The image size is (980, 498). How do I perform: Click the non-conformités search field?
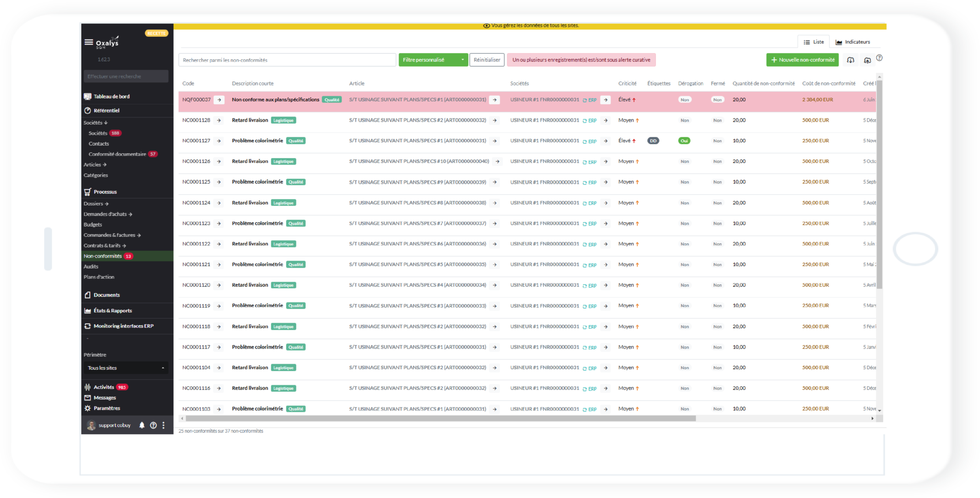pyautogui.click(x=287, y=60)
